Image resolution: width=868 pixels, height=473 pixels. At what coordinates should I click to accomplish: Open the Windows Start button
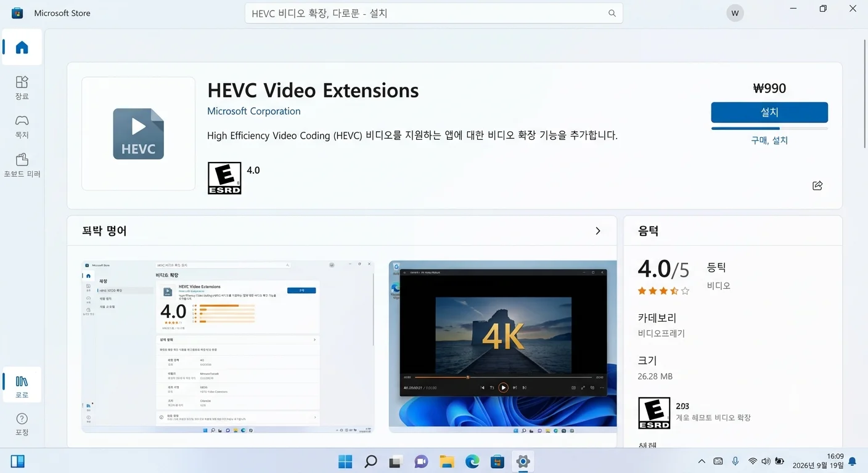pyautogui.click(x=345, y=461)
